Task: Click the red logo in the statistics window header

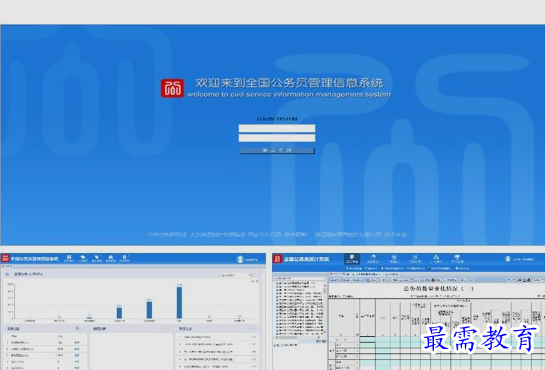Action: pos(277,259)
